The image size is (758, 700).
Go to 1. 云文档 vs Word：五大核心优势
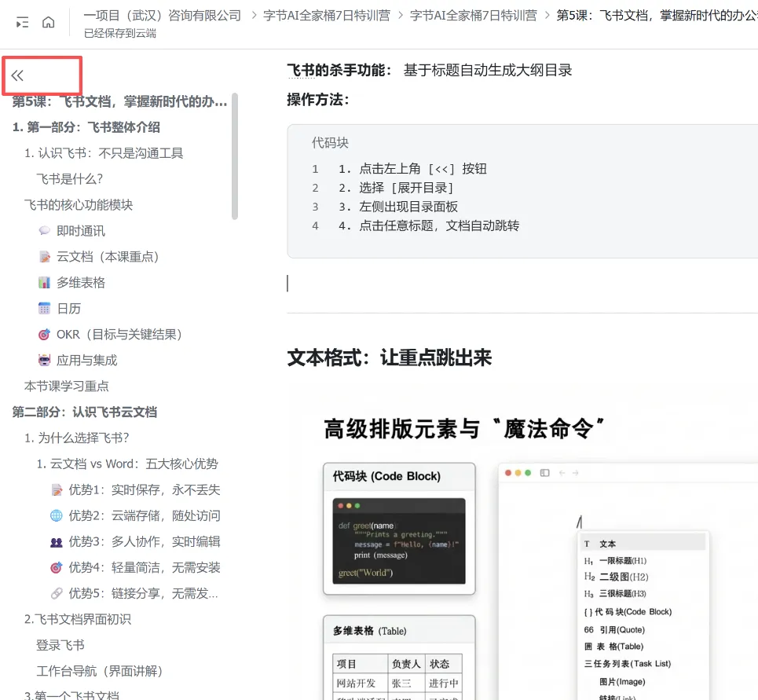[x=127, y=464]
